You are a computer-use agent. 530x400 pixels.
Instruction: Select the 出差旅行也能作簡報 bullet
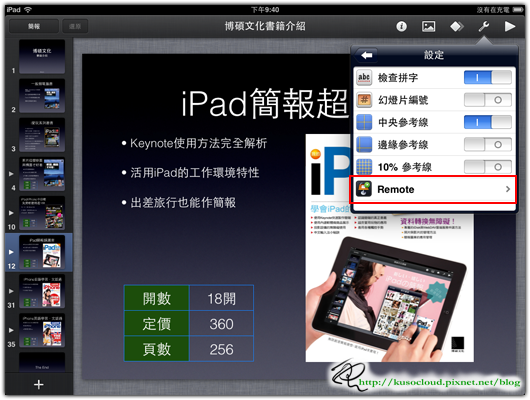point(183,203)
